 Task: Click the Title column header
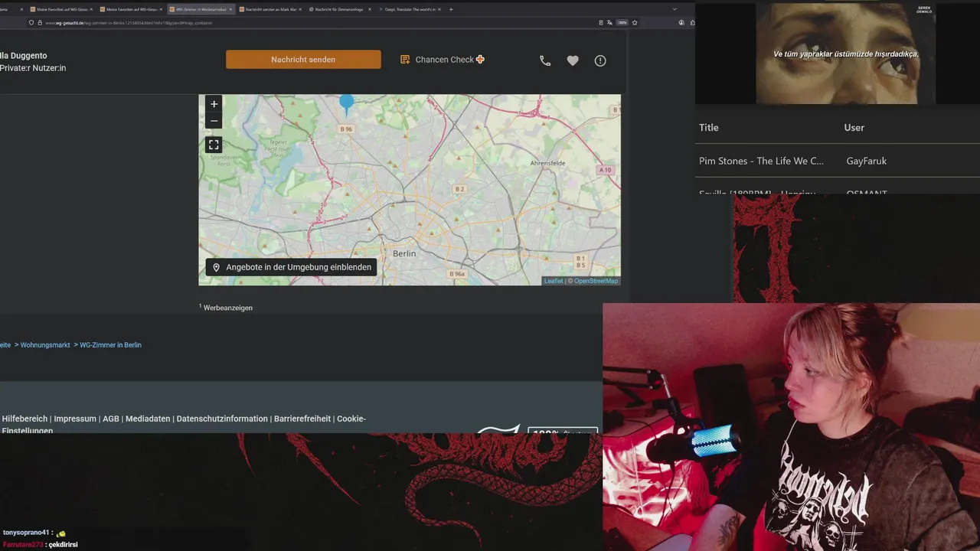pyautogui.click(x=708, y=128)
